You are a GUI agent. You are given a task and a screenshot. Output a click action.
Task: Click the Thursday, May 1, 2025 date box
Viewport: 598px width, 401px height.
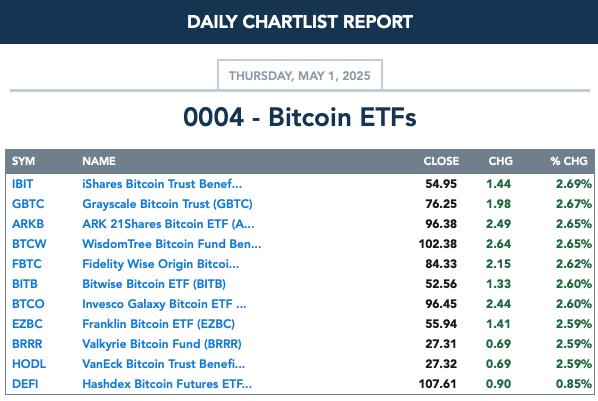(300, 75)
